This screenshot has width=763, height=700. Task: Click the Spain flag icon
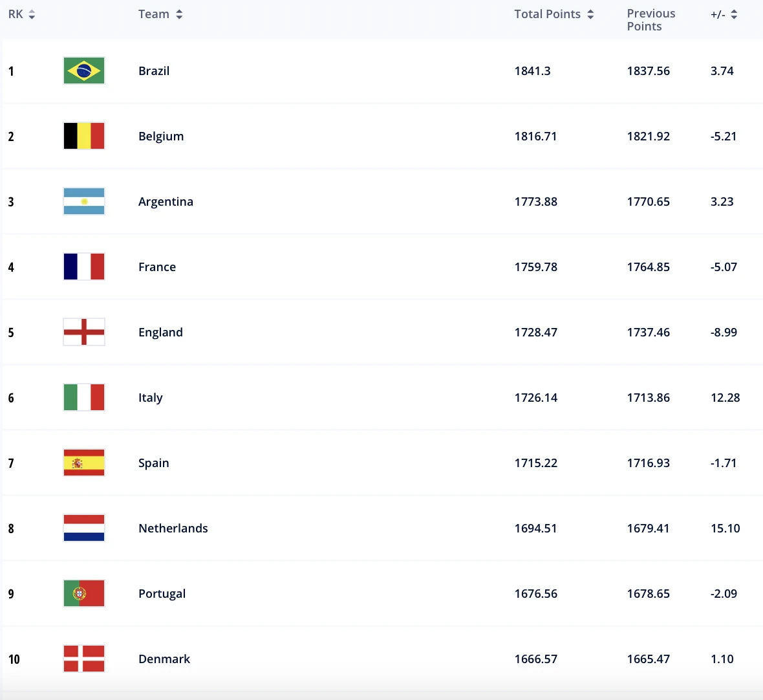click(83, 463)
